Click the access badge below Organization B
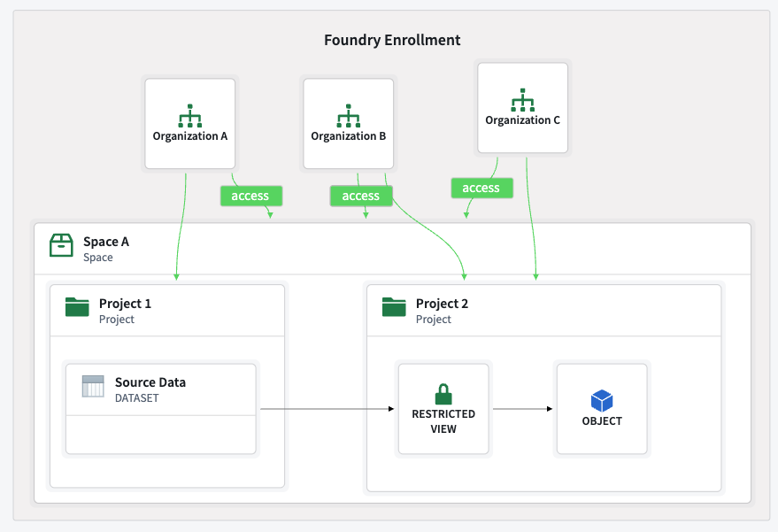 tap(360, 196)
